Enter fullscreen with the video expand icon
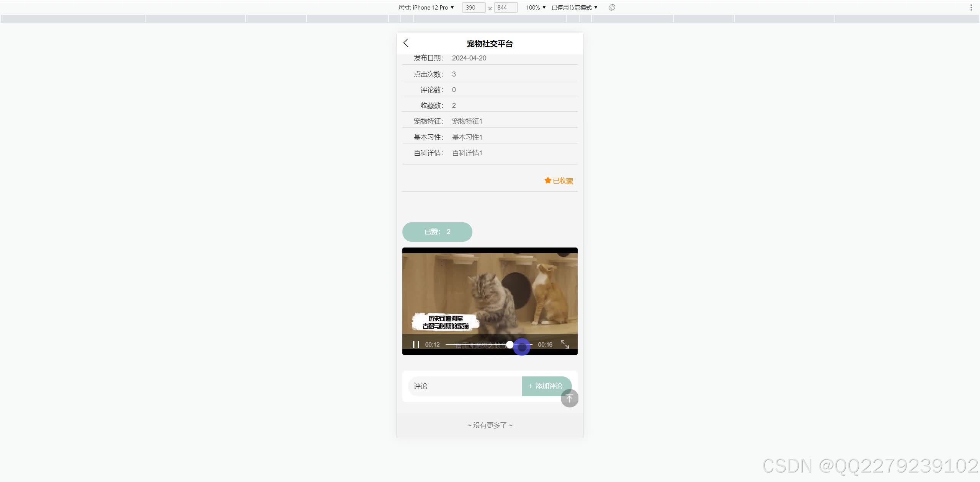Viewport: 980px width, 482px height. [565, 344]
